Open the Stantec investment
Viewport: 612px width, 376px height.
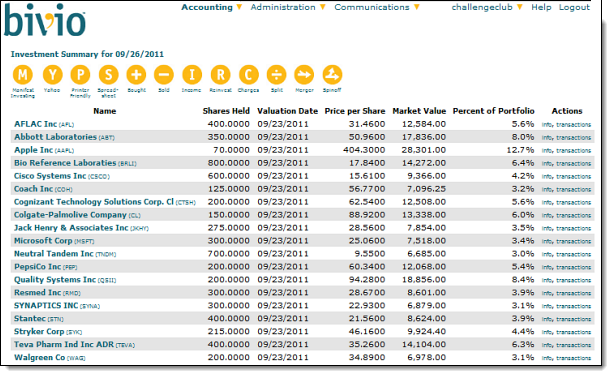tap(30, 319)
